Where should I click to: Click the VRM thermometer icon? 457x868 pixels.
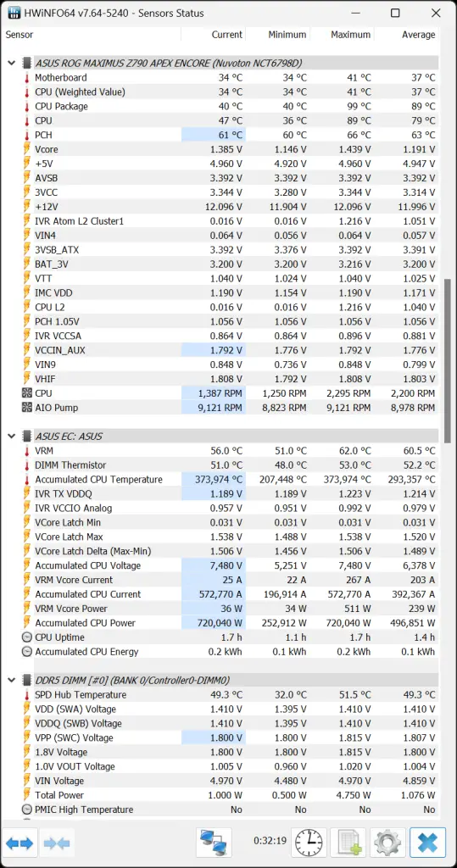coord(26,451)
